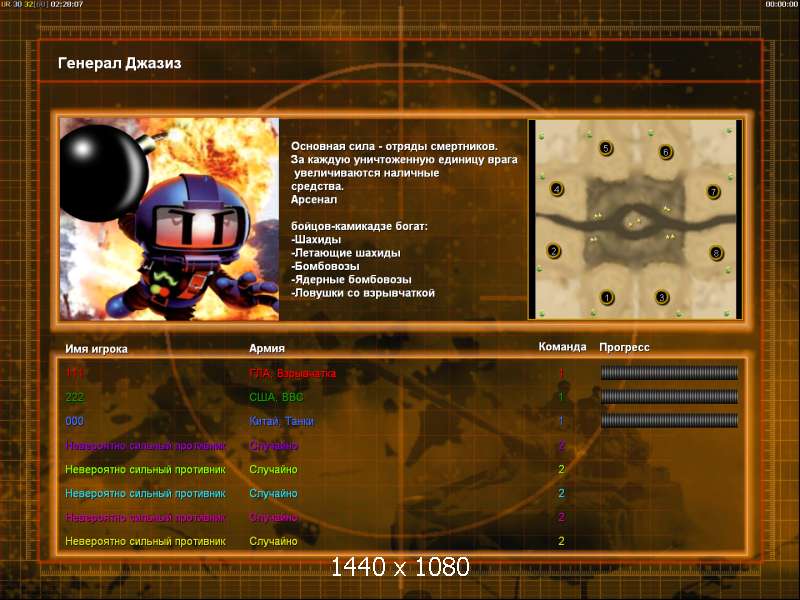Viewport: 800px width, 600px height.
Task: Click the "00:00:00" timer in the top corner
Action: 782,4
